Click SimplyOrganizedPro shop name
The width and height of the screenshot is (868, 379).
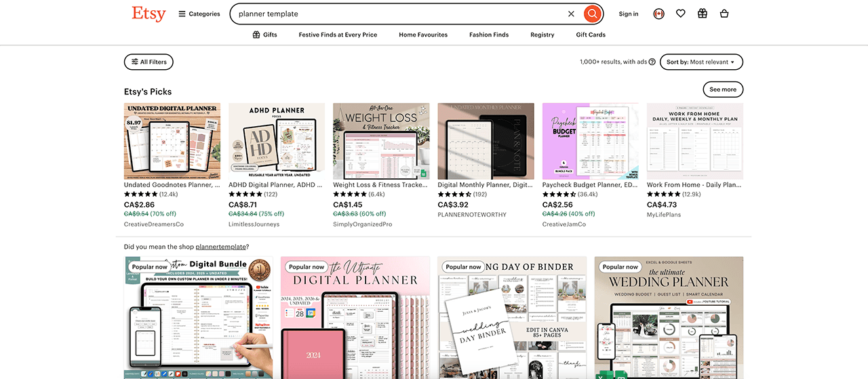click(x=363, y=224)
